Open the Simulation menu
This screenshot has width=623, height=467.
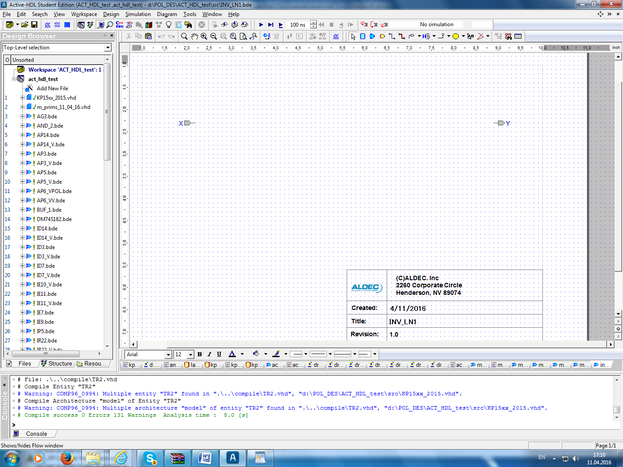point(137,15)
